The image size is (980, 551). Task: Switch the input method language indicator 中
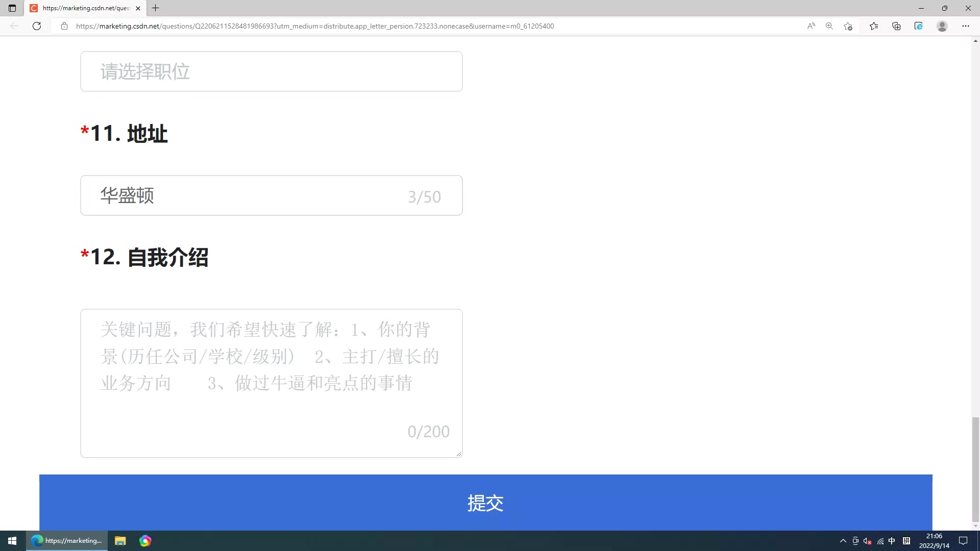(892, 541)
